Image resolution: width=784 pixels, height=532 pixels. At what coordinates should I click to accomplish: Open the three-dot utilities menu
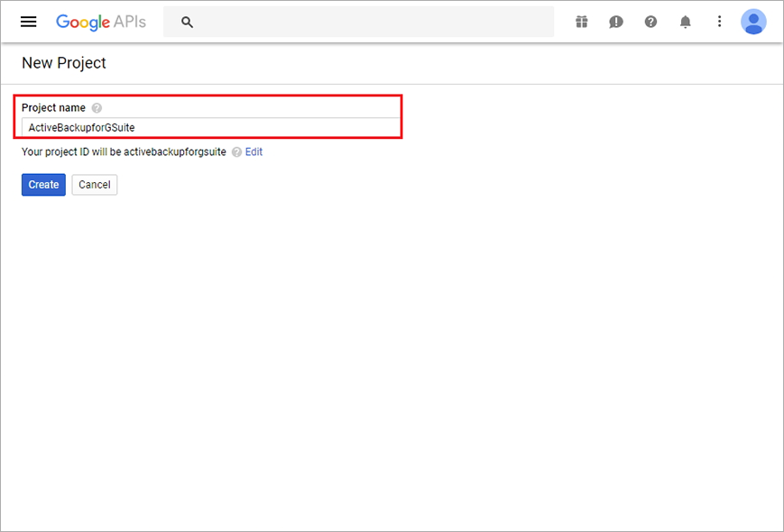tap(719, 22)
